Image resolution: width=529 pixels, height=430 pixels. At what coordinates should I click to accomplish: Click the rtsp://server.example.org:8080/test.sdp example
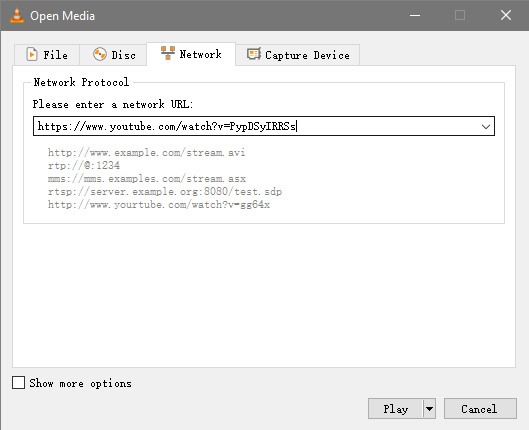[x=165, y=192]
